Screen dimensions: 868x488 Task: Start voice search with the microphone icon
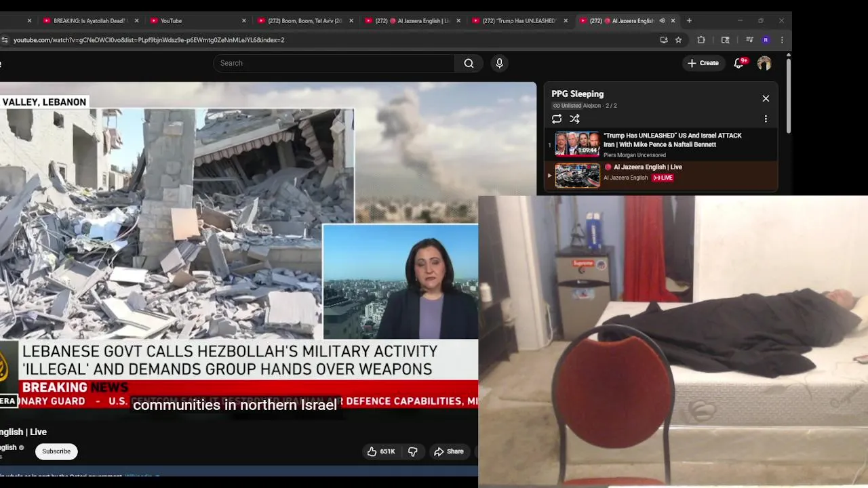click(499, 63)
